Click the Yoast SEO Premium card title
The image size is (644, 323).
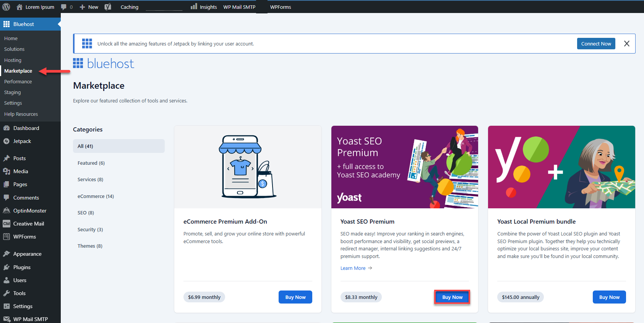(x=367, y=221)
